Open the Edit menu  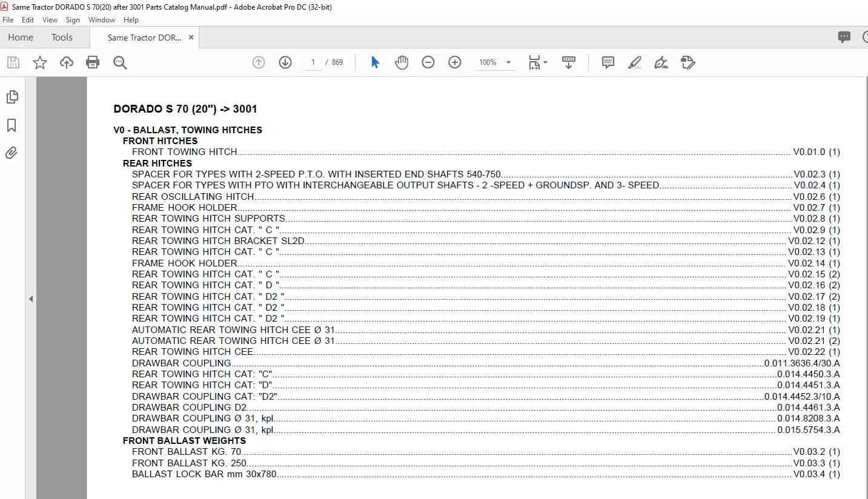(x=28, y=20)
